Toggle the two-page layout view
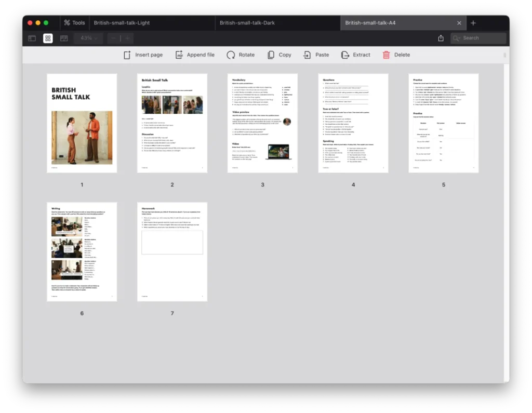The image size is (532, 413). pos(64,38)
